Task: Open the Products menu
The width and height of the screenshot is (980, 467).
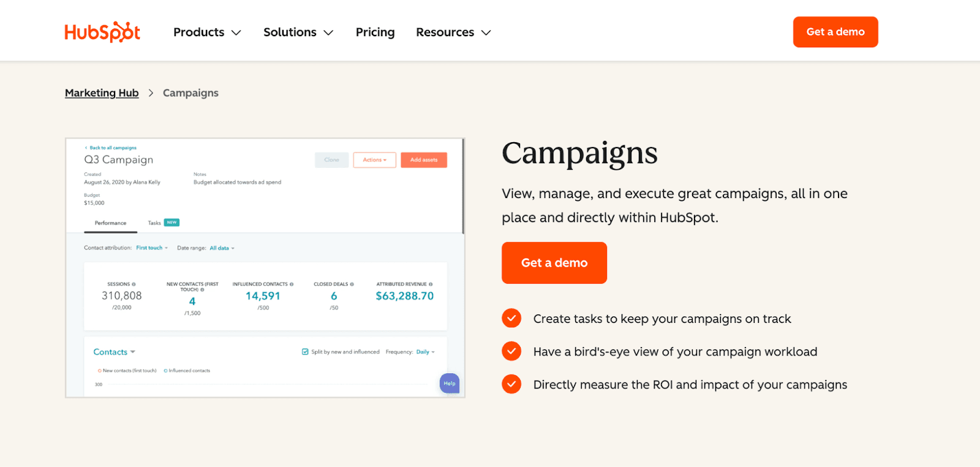Action: coord(207,32)
